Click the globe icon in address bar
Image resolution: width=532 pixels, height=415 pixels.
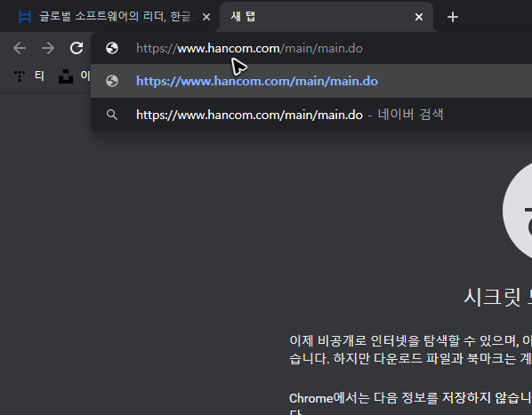tap(112, 48)
